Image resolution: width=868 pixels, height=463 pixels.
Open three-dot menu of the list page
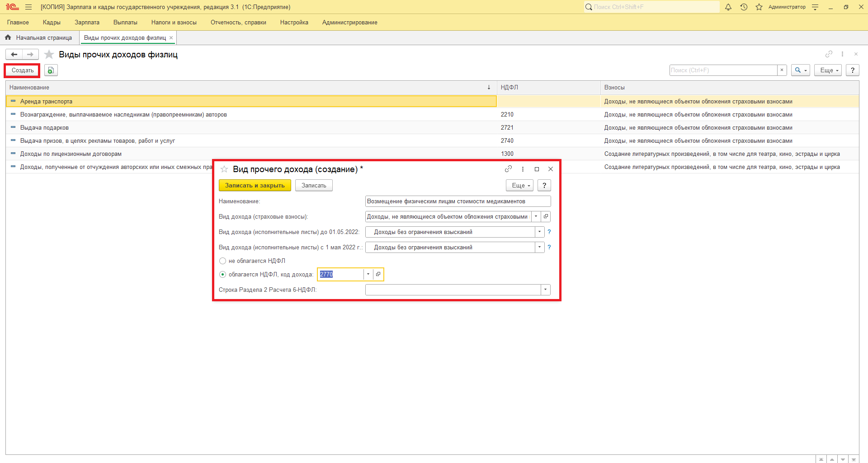point(842,54)
